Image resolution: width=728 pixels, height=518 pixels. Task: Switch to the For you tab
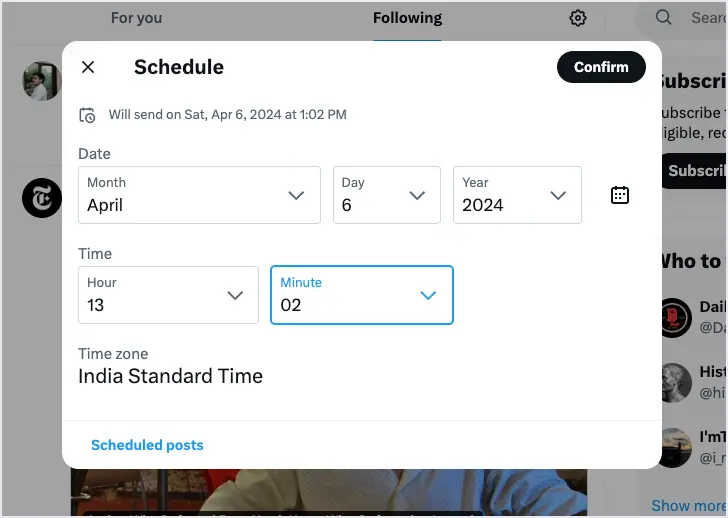coord(136,18)
